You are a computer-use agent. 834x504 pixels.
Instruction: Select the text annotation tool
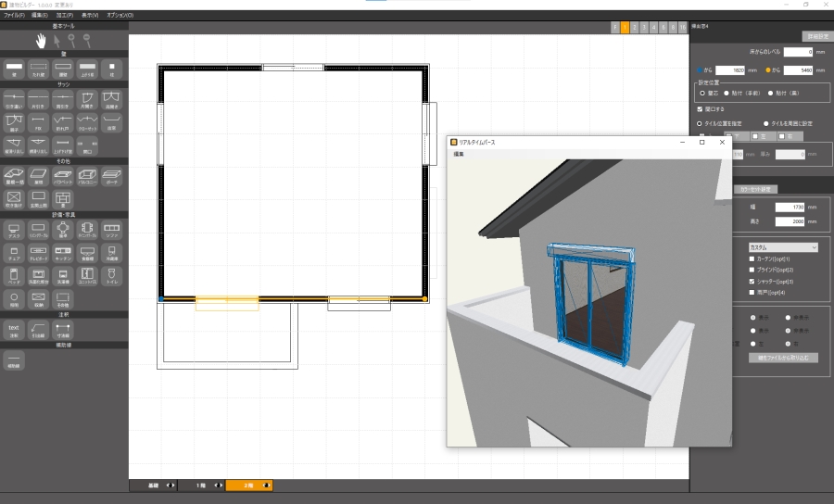[14, 329]
